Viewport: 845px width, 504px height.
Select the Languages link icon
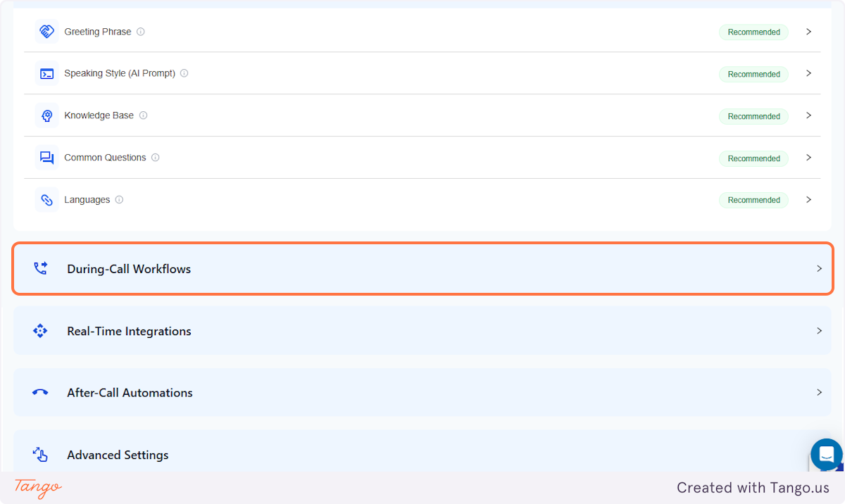coord(46,199)
